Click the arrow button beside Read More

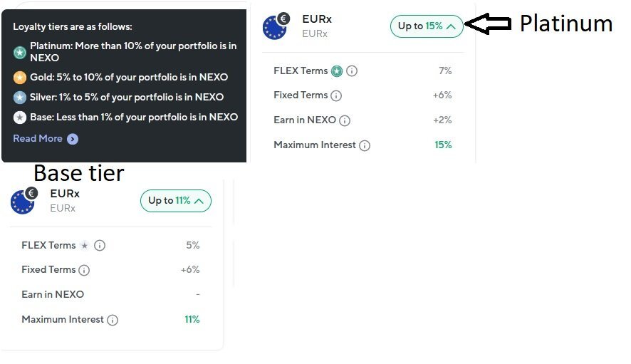pyautogui.click(x=73, y=139)
